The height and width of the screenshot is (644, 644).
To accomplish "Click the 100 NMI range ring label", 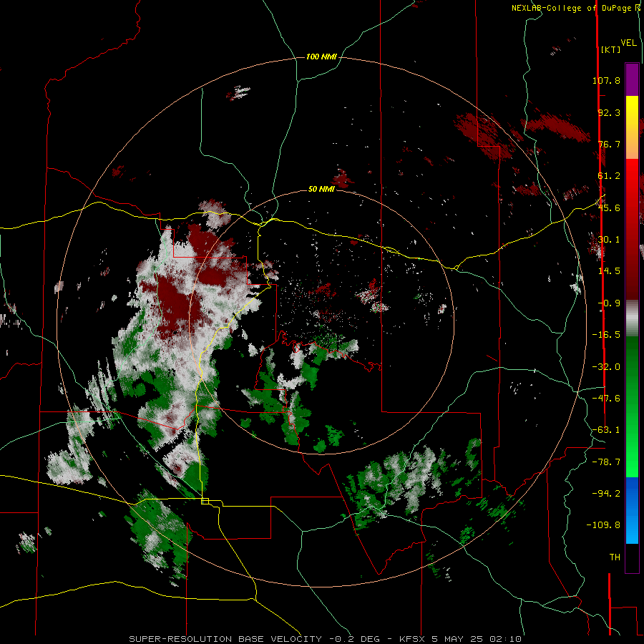I will coord(321,57).
